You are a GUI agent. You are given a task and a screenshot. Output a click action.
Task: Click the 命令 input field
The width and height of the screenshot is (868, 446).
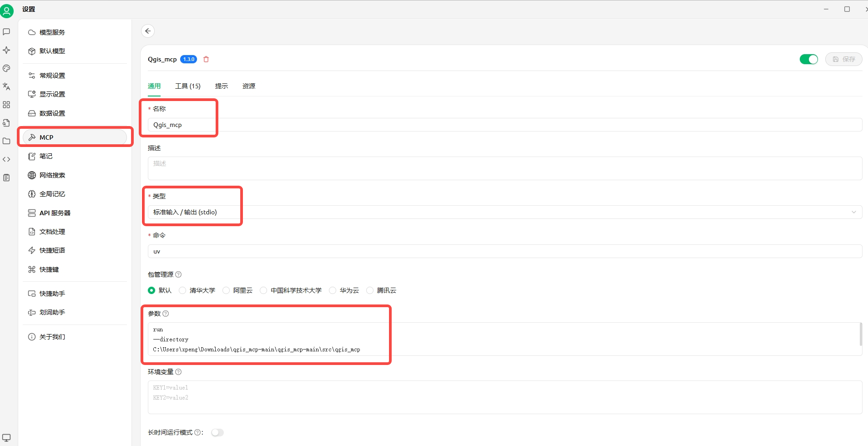click(505, 251)
